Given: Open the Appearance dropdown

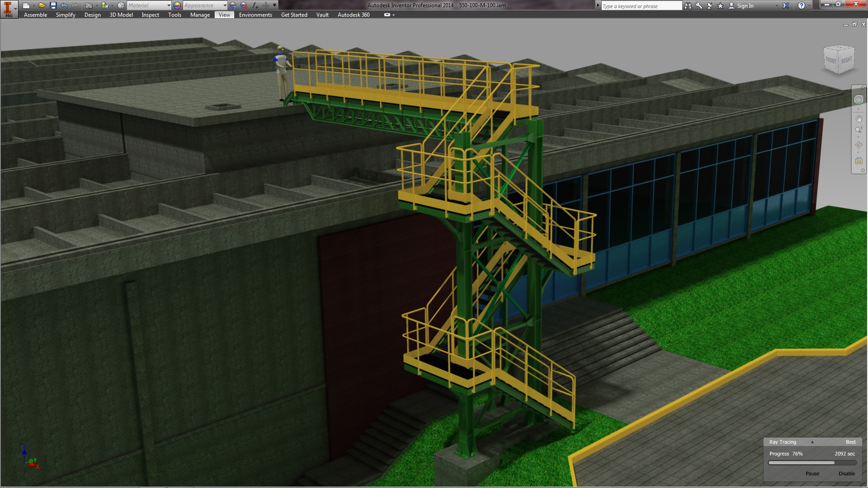Looking at the screenshot, I should [x=225, y=5].
